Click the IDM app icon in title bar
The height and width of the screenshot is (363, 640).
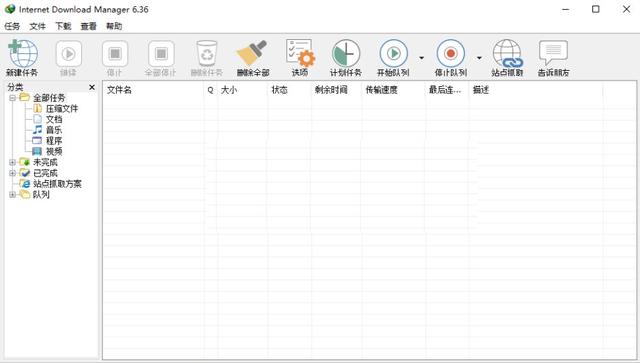pos(10,9)
